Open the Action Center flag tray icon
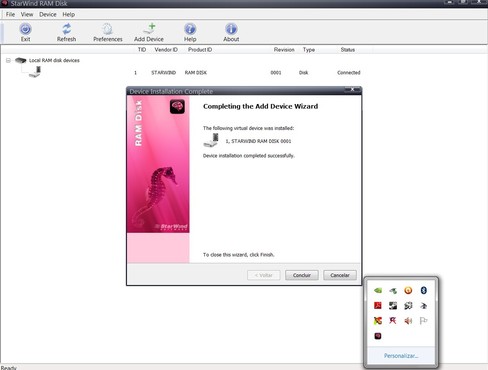The width and height of the screenshot is (488, 370). click(423, 321)
